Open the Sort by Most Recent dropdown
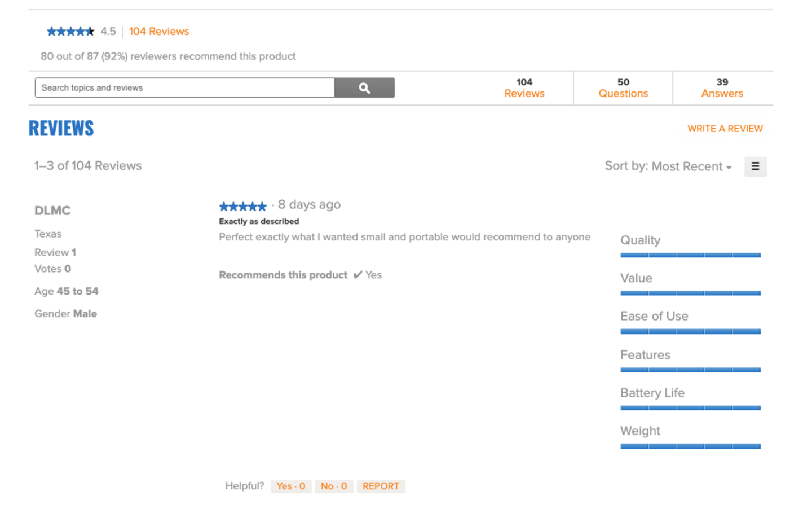Image resolution: width=812 pixels, height=513 pixels. tap(668, 166)
